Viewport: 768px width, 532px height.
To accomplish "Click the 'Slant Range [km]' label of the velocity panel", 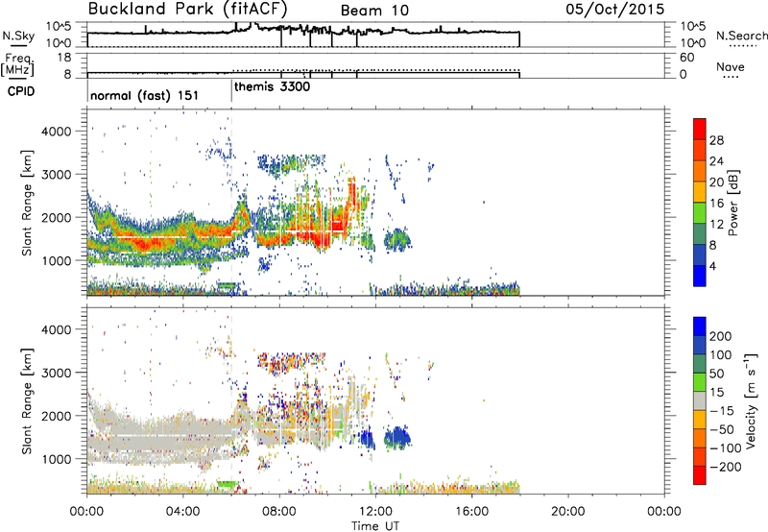I will [x=27, y=400].
